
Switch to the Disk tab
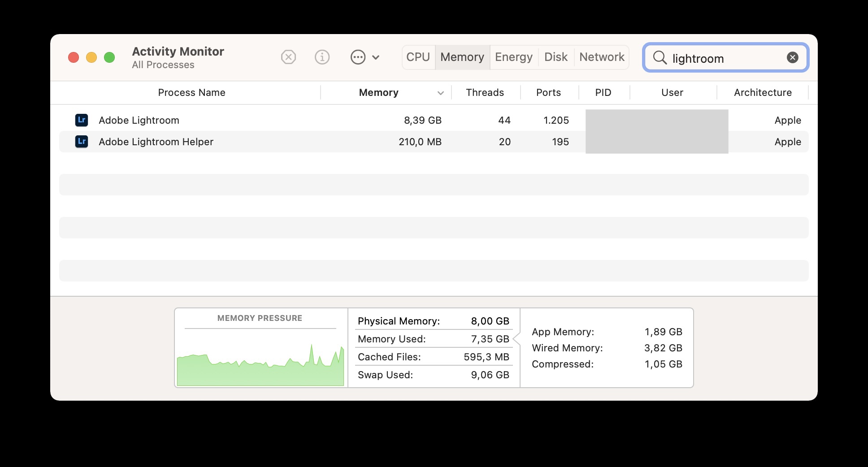(556, 57)
